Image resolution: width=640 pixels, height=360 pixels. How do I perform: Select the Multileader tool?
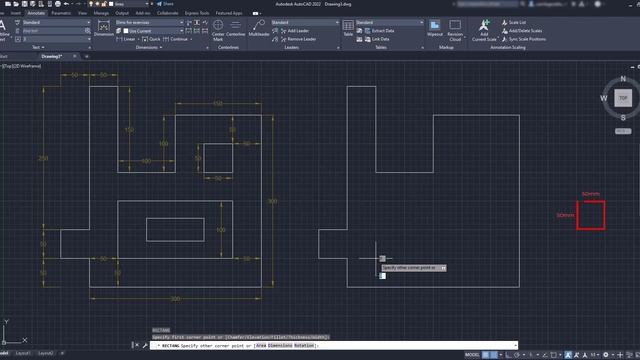click(259, 28)
